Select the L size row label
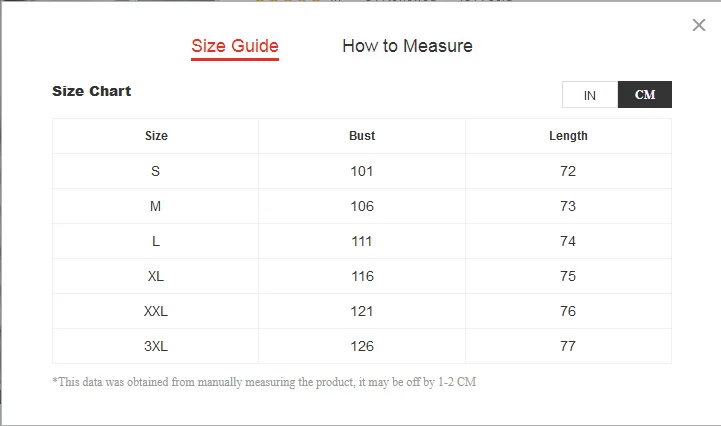 pos(156,241)
